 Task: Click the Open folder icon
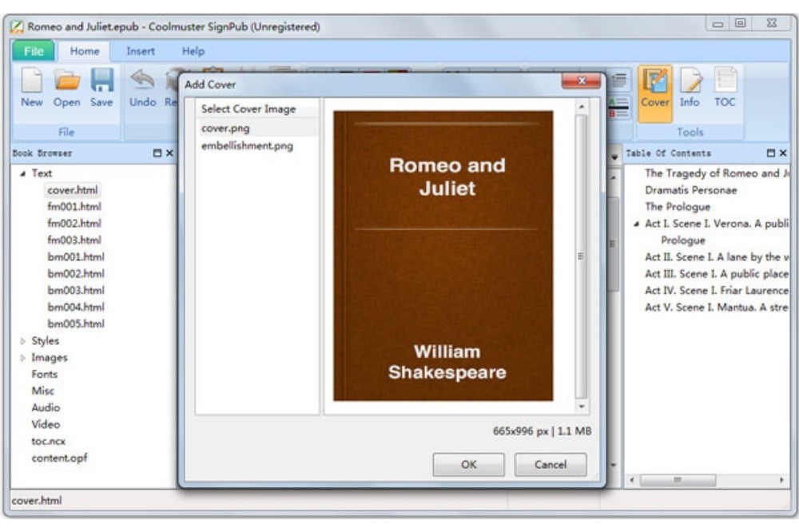click(x=67, y=81)
